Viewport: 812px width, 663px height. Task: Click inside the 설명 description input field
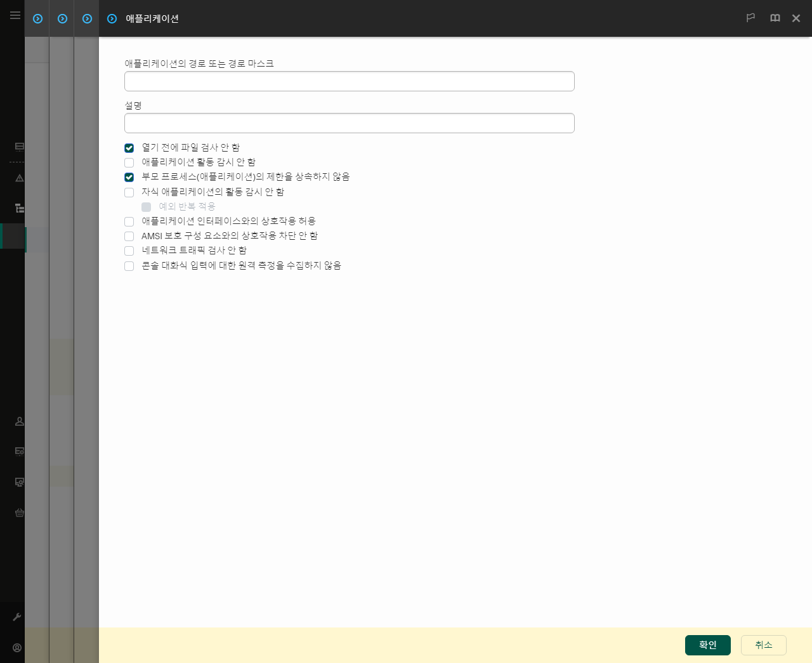[349, 122]
